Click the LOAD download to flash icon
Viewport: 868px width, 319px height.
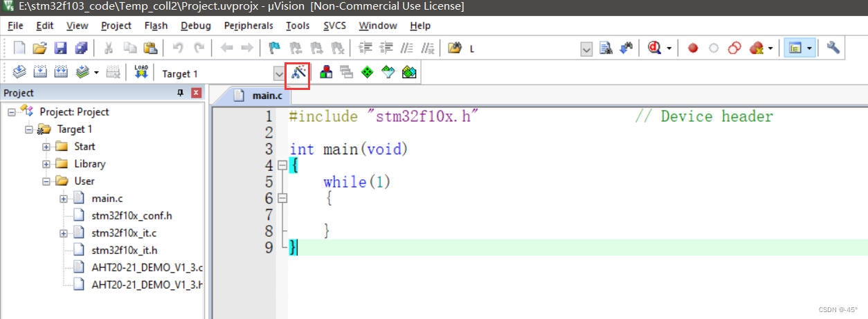coord(141,72)
